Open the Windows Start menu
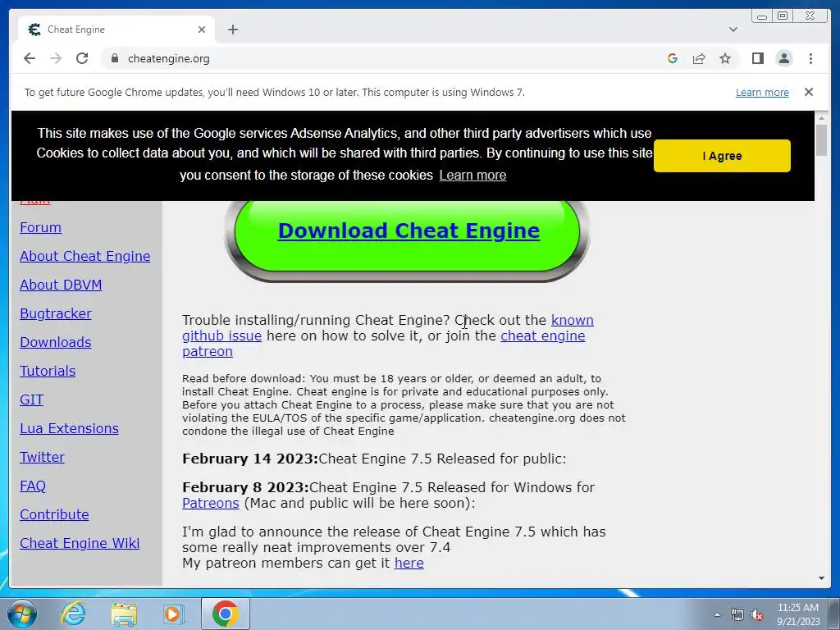Image resolution: width=840 pixels, height=630 pixels. click(21, 614)
